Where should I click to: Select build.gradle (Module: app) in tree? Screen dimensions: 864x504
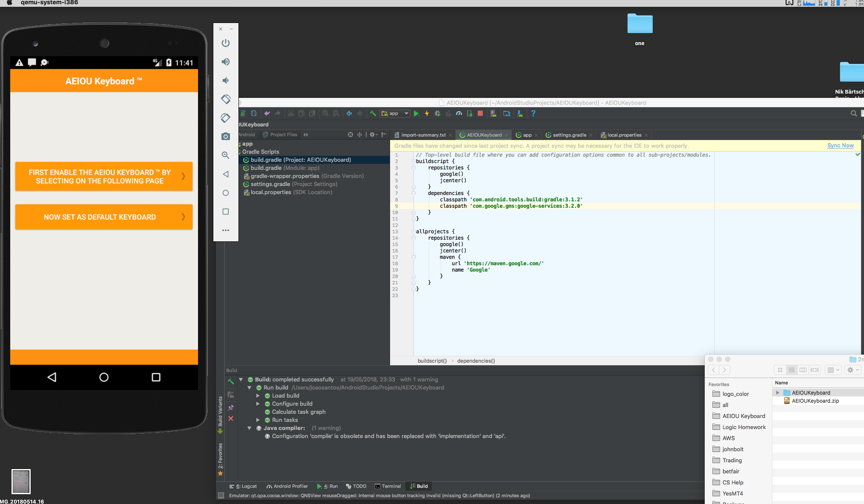pyautogui.click(x=284, y=168)
